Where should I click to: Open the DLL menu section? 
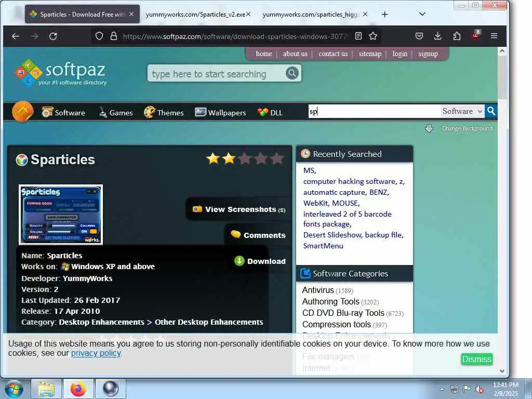click(x=270, y=112)
